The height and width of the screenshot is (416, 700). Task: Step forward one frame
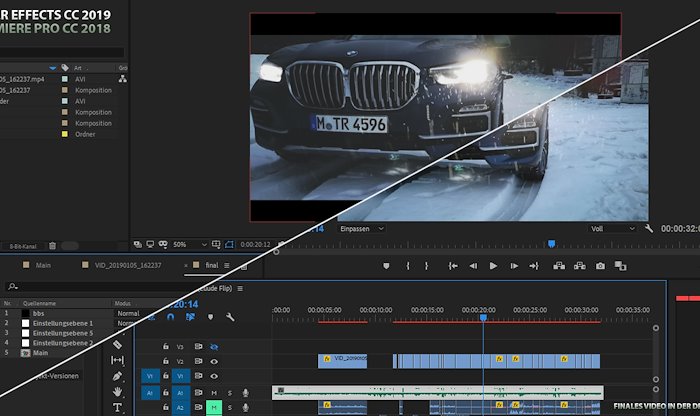coord(514,266)
